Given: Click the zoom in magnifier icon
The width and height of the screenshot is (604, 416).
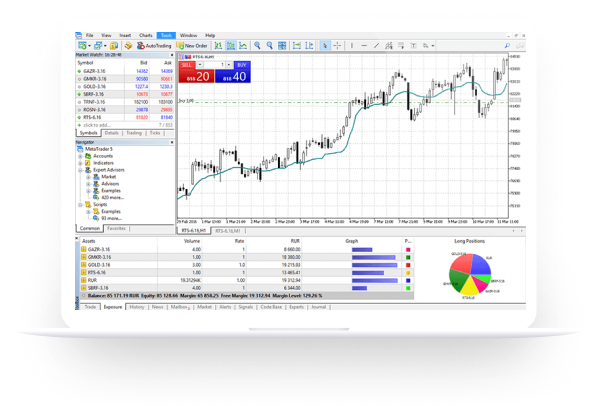Looking at the screenshot, I should (257, 45).
